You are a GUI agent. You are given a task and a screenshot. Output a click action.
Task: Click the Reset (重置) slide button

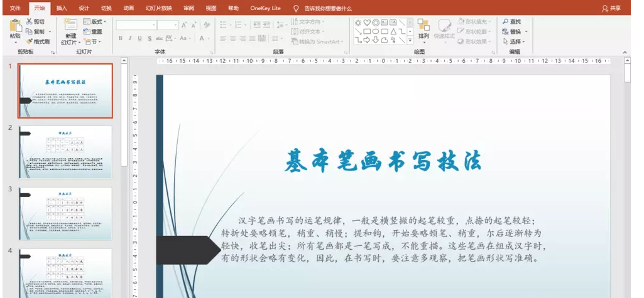coord(93,31)
